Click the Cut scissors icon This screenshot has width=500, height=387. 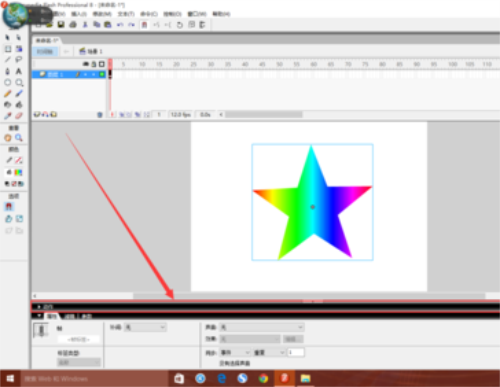coord(85,25)
